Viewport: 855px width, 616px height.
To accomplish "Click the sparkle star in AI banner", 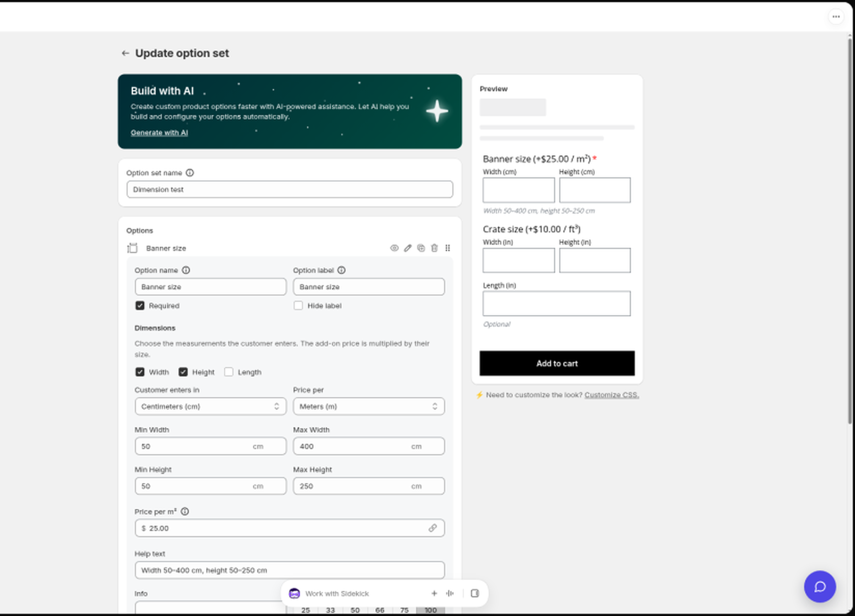I will [x=437, y=111].
